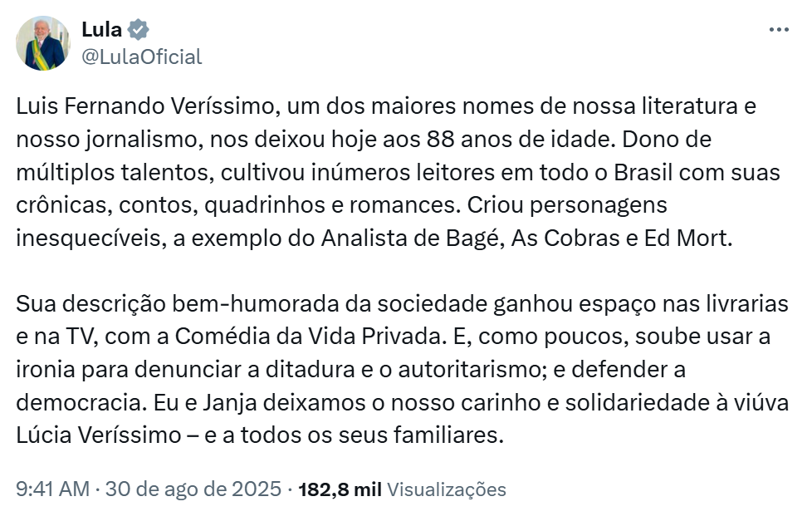Viewport: 812px width, 526px height.
Task: Click the blue verified badge beside Lula
Action: click(x=139, y=30)
